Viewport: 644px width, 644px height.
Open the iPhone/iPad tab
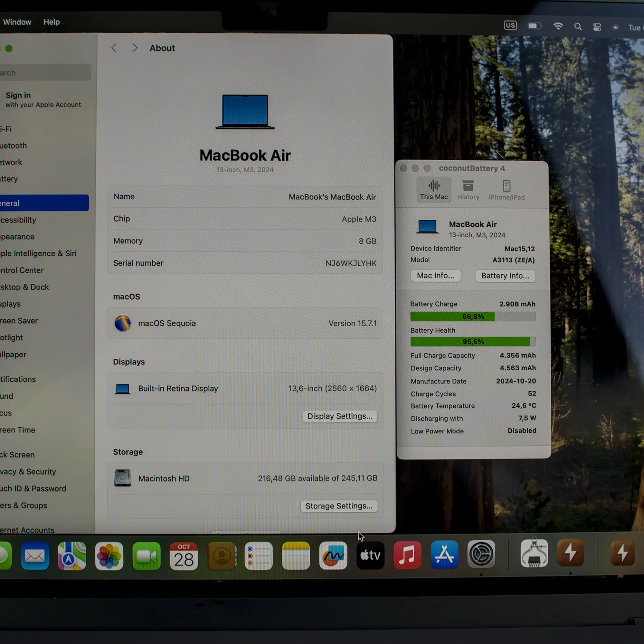[506, 190]
